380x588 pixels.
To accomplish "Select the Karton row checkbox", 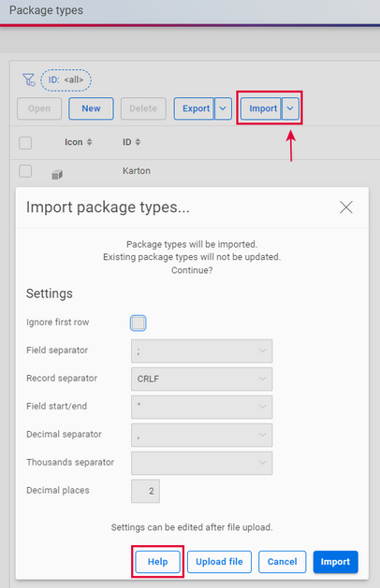I will point(25,171).
